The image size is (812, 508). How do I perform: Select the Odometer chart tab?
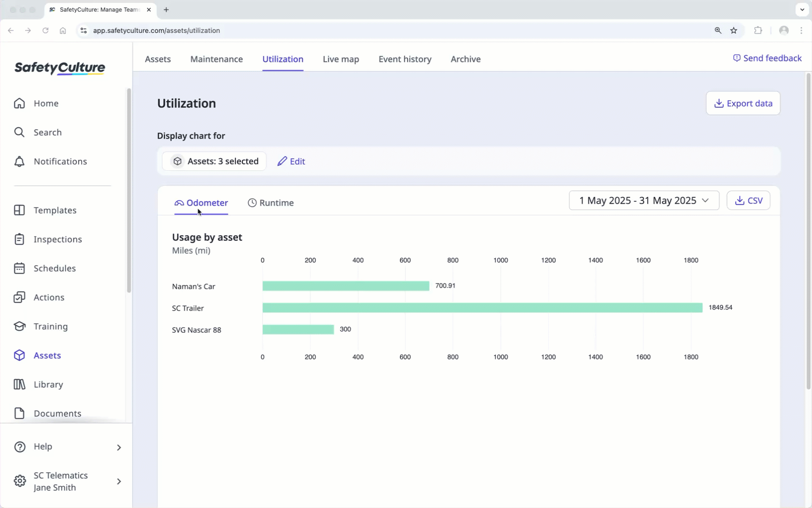pyautogui.click(x=201, y=203)
